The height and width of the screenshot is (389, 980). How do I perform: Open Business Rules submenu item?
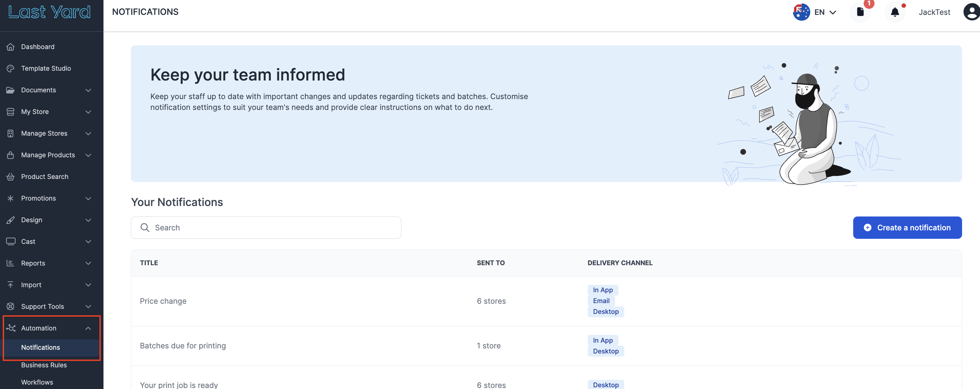[x=44, y=365]
